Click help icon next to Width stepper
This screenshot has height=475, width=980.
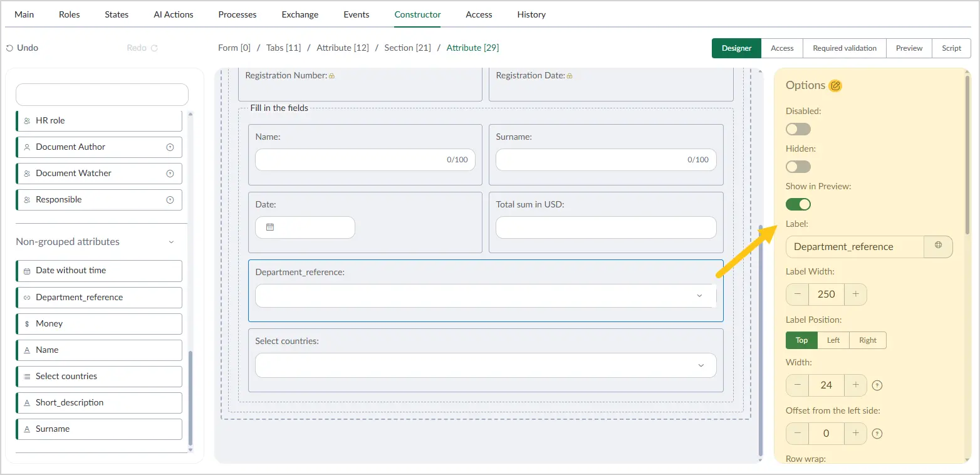[x=877, y=385]
